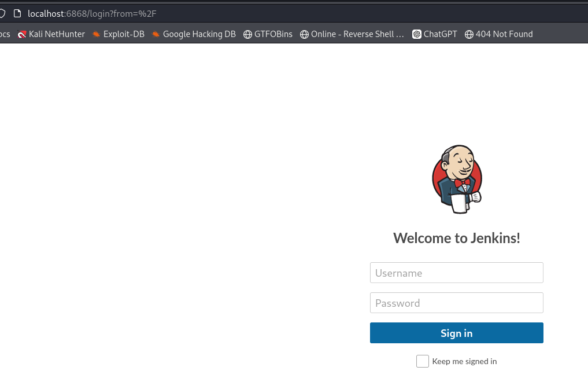The width and height of the screenshot is (588, 378).
Task: Click the 404 Not Found globe icon
Action: tap(469, 34)
